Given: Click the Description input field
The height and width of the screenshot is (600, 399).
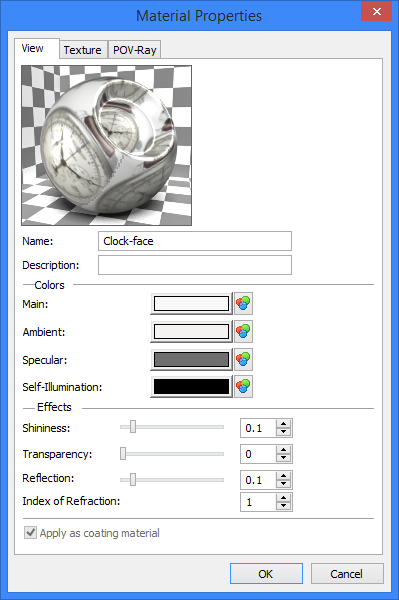Looking at the screenshot, I should (195, 265).
